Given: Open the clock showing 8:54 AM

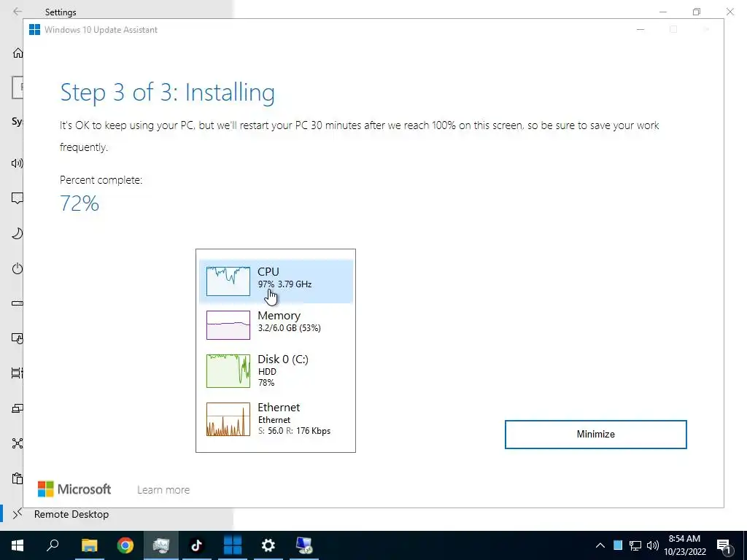Looking at the screenshot, I should (684, 545).
